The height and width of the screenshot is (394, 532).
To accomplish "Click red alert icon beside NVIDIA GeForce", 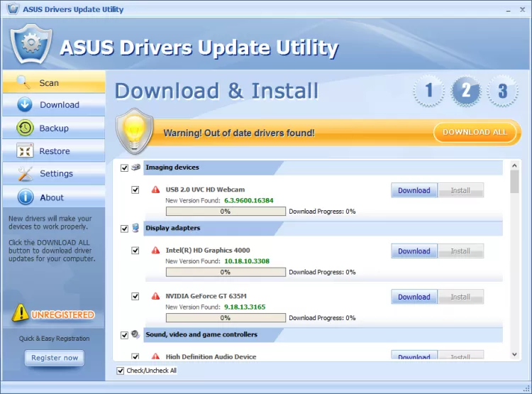I will 156,296.
